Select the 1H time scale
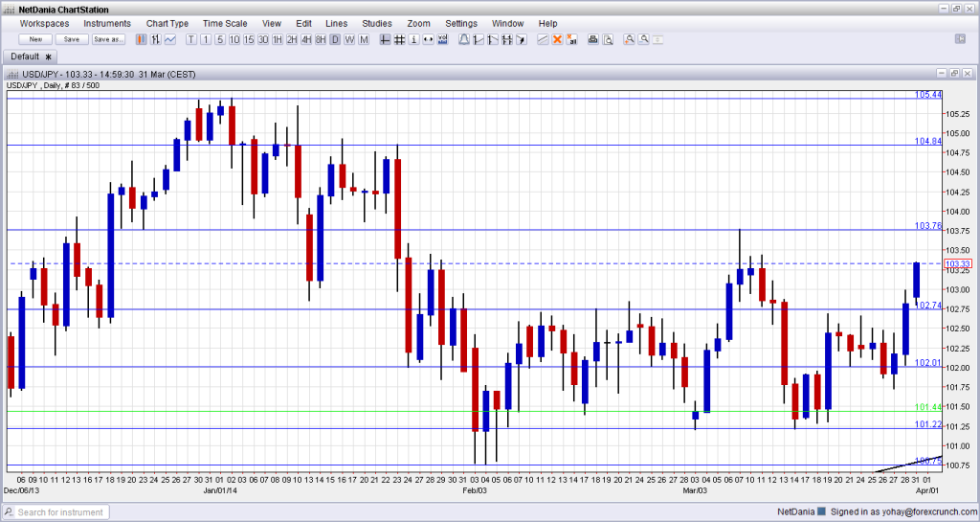This screenshot has height=522, width=980. [278, 39]
